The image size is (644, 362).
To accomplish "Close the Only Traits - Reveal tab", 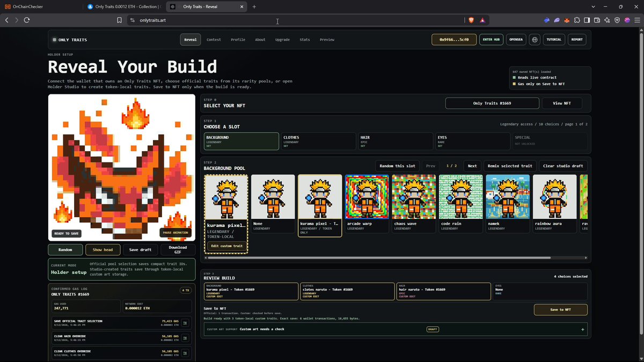I will 242,6.
